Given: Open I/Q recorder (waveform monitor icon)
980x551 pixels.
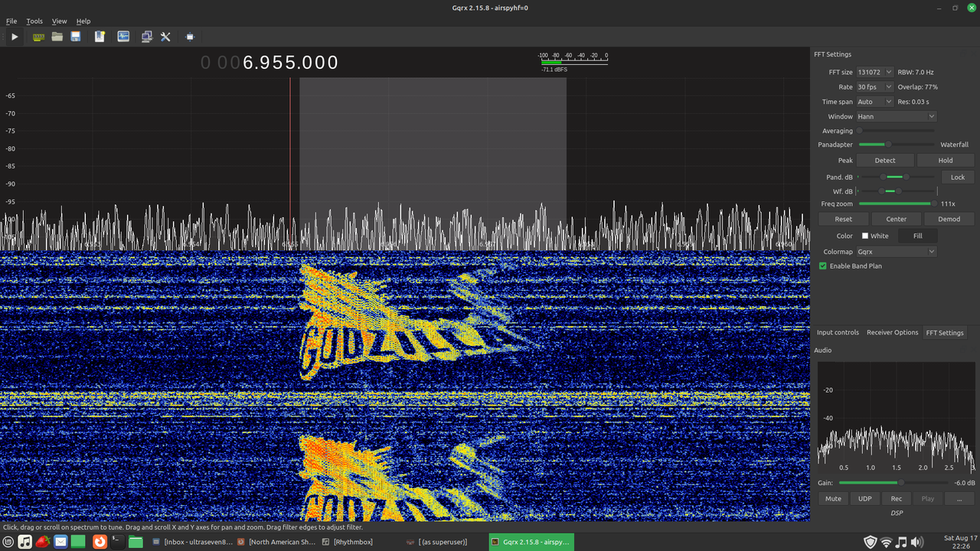Looking at the screenshot, I should click(123, 37).
